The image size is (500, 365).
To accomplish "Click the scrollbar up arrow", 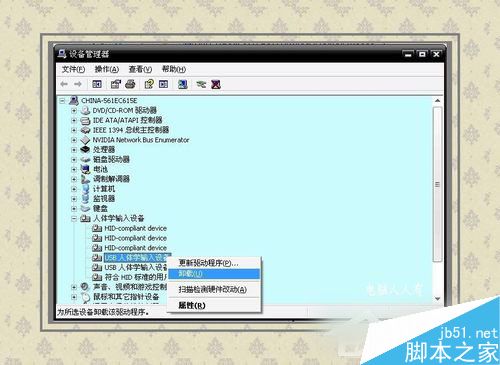I will (x=437, y=100).
